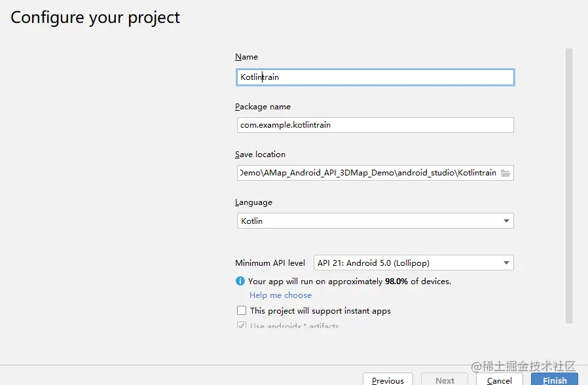The height and width of the screenshot is (385, 588).
Task: Open the Help me choose link
Action: (x=280, y=295)
